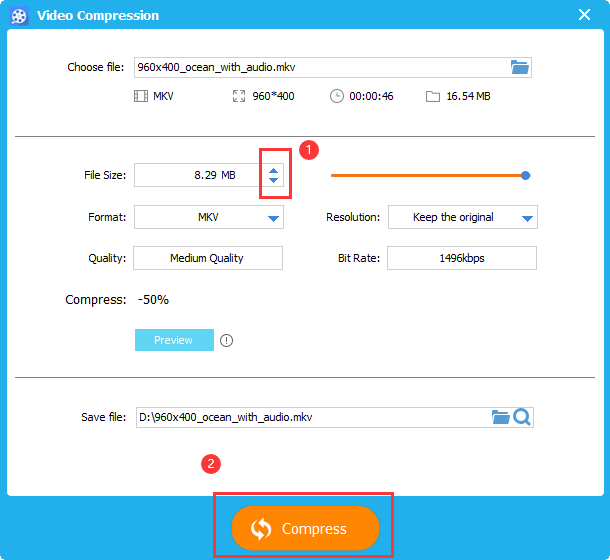Click the clock duration icon showing 00:00:46
The height and width of the screenshot is (560, 610).
pyautogui.click(x=337, y=96)
